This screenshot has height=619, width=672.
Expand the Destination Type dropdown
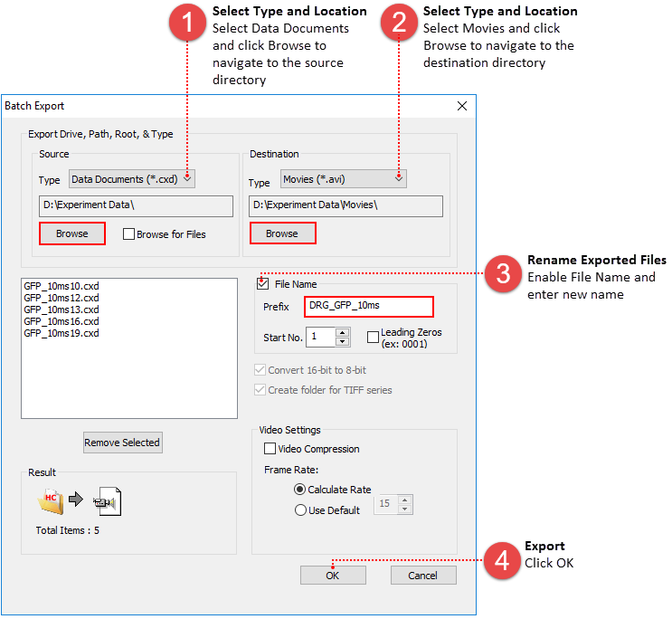[x=343, y=179]
